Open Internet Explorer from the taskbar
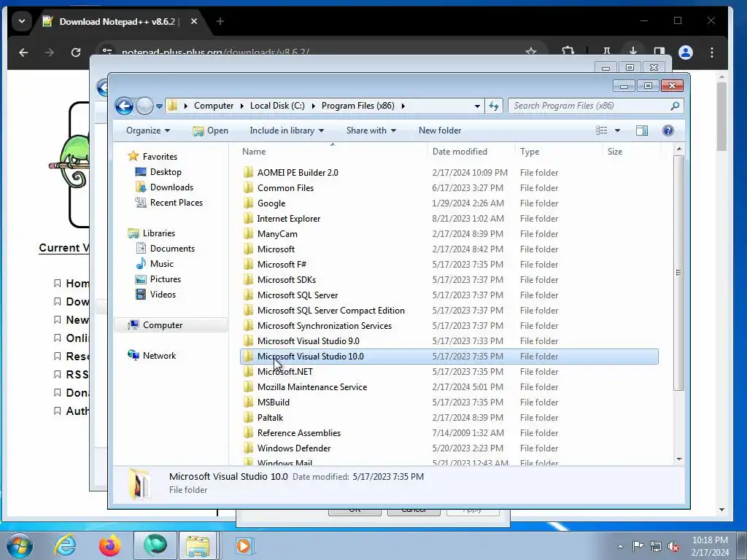The image size is (747, 560). click(65, 545)
